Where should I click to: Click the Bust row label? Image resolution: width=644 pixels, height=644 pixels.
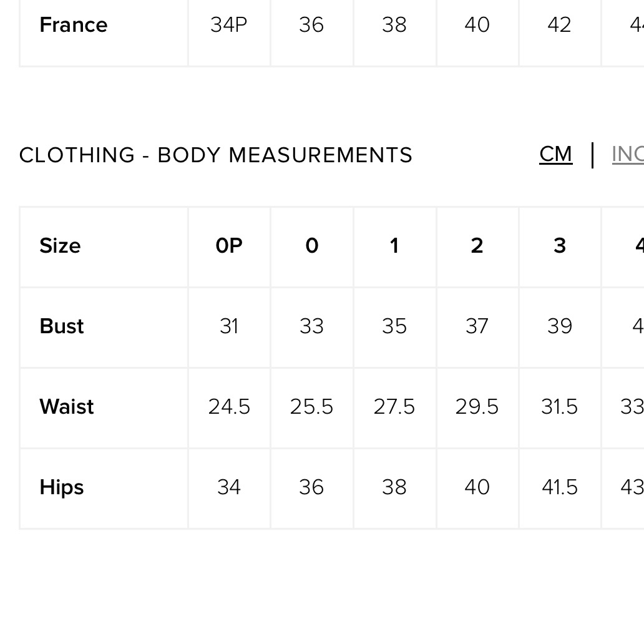pos(62,326)
